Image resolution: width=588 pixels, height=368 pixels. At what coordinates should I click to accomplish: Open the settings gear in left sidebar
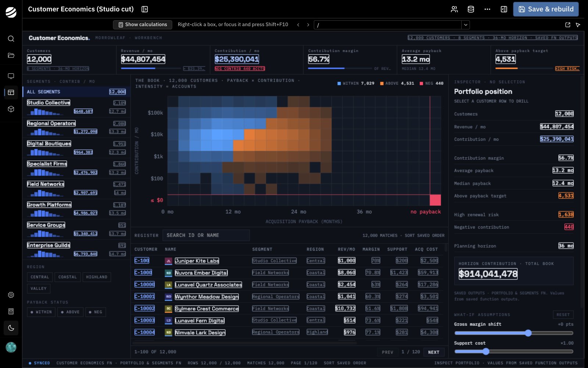click(x=11, y=295)
